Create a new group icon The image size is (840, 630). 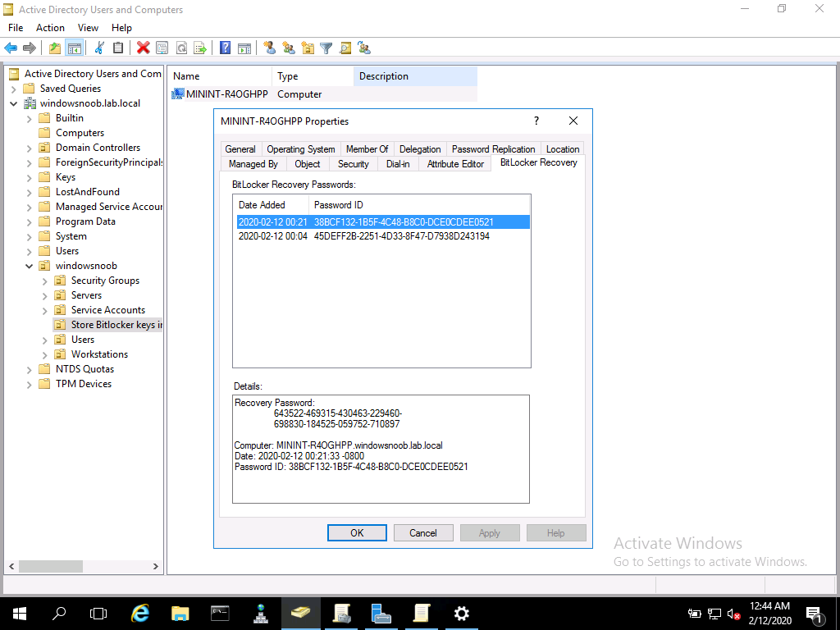point(289,48)
